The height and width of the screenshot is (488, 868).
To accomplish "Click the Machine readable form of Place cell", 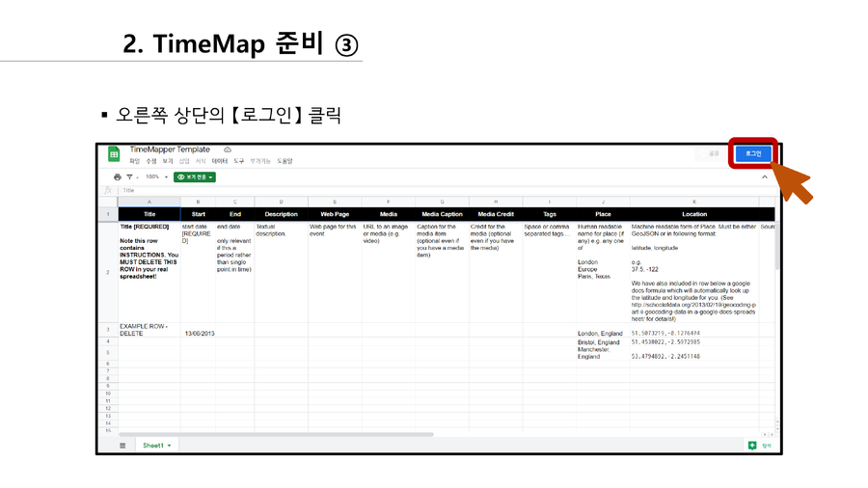I will 694,272.
